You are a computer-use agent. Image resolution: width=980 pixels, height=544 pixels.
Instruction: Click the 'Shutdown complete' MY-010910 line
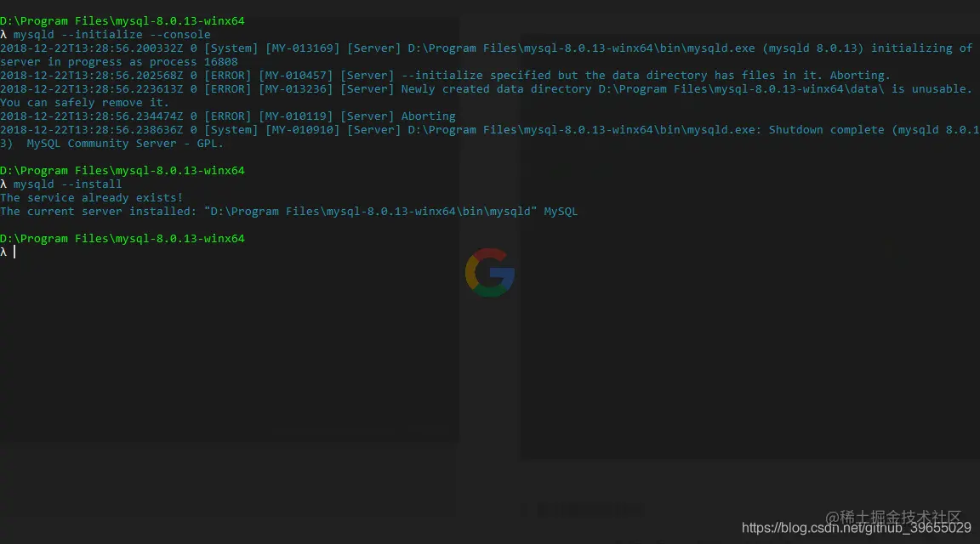click(490, 130)
